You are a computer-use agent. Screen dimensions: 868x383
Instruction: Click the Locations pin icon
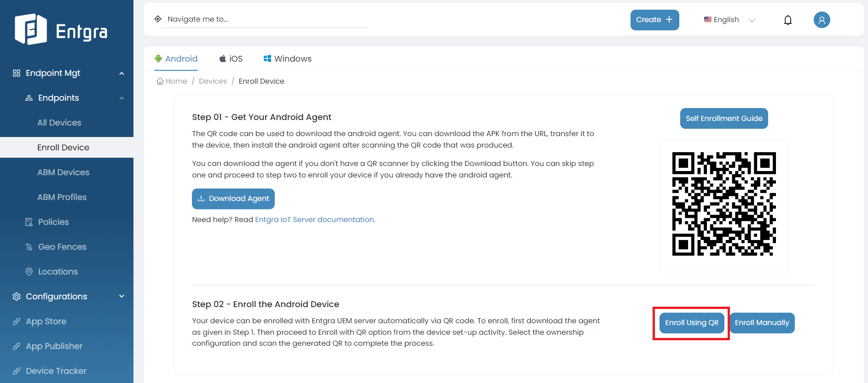[x=29, y=272]
